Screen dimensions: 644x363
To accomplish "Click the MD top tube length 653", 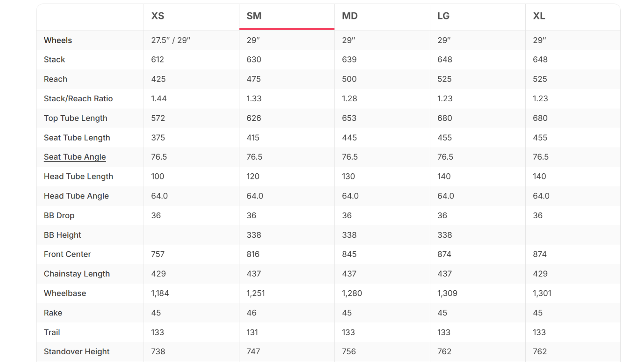I will [x=349, y=118].
